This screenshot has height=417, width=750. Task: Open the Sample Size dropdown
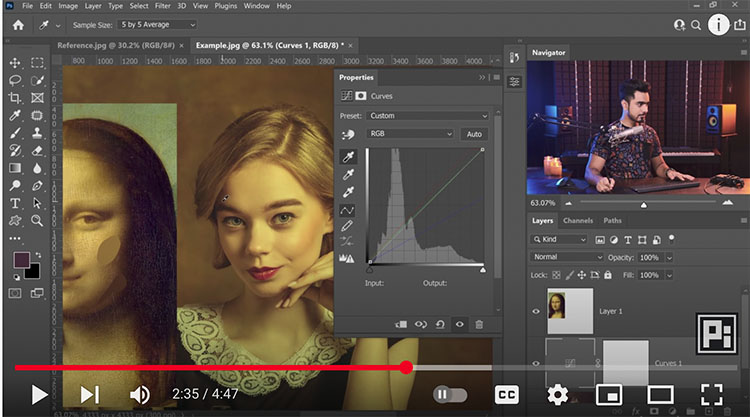pos(157,24)
